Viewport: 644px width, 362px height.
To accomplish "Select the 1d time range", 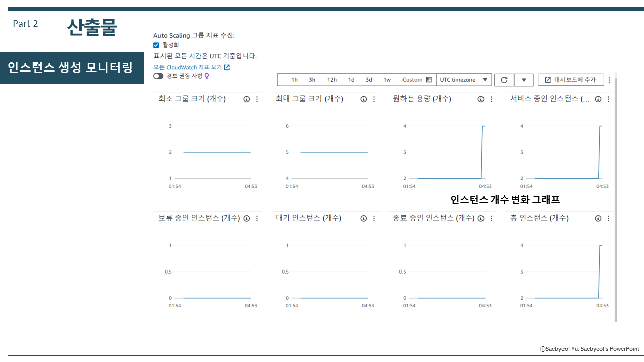I will pyautogui.click(x=351, y=80).
